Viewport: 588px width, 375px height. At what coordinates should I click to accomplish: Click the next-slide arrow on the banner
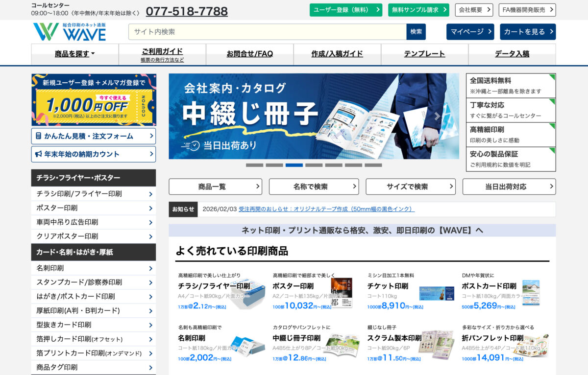[437, 117]
